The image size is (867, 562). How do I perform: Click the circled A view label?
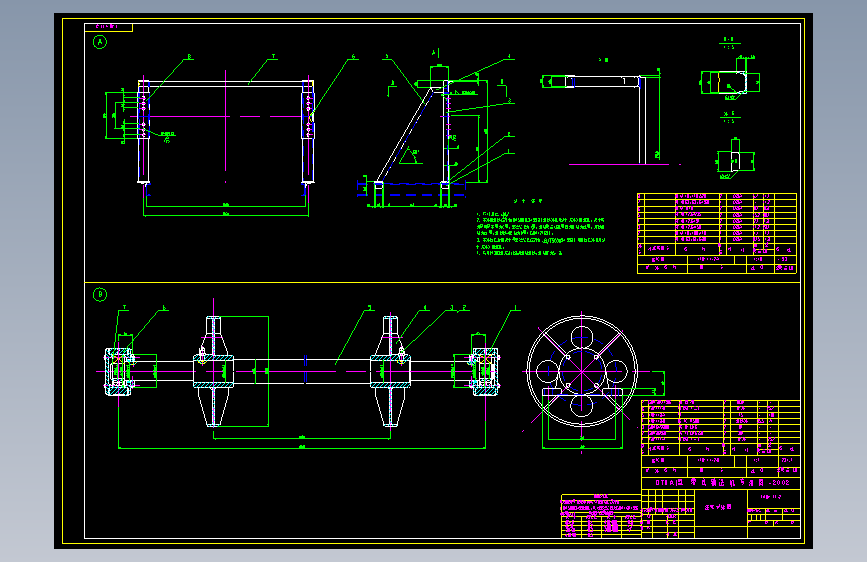(100, 42)
